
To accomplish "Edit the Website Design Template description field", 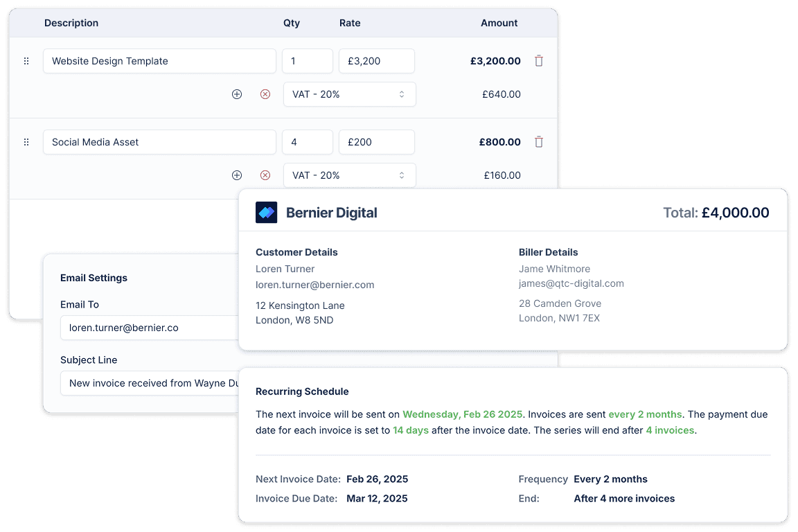I will [x=159, y=61].
